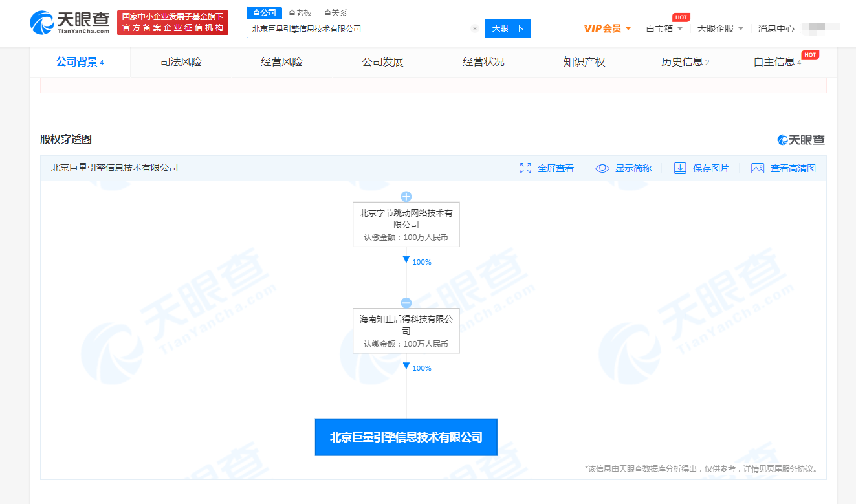856x504 pixels.
Task: Switch to the 公司发展 tab
Action: 383,62
